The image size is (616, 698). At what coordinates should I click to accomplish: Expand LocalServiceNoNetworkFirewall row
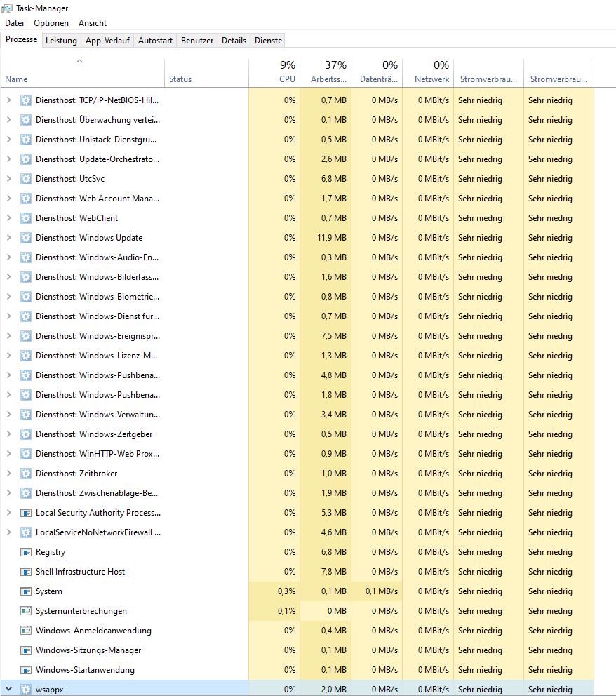click(x=8, y=532)
